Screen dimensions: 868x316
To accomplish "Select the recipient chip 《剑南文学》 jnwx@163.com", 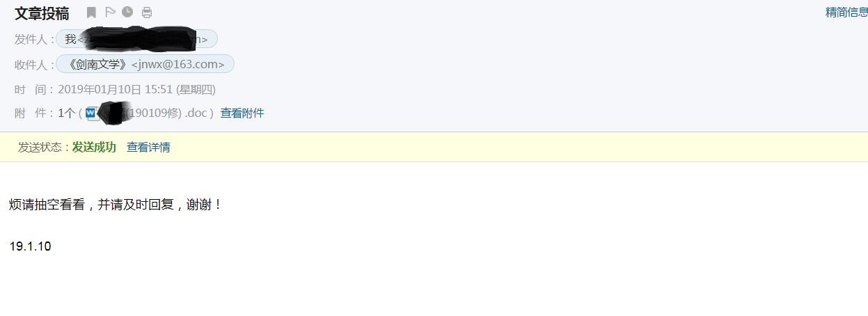I will 145,64.
